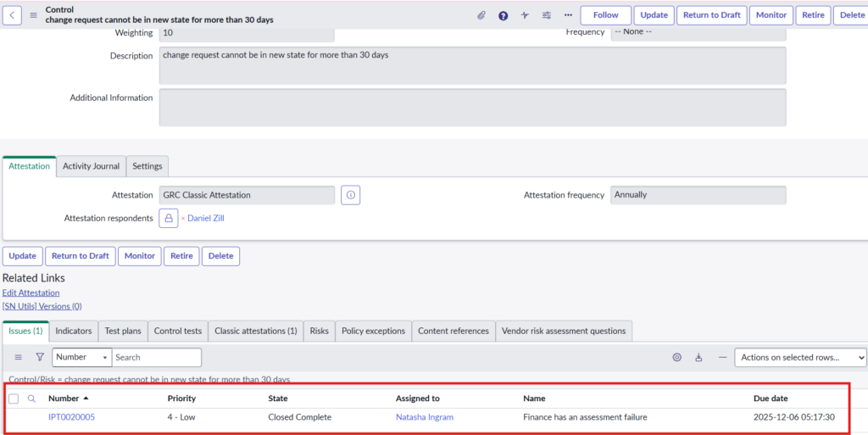Open the form context hamburger menu
The height and width of the screenshot is (435, 868).
[34, 15]
